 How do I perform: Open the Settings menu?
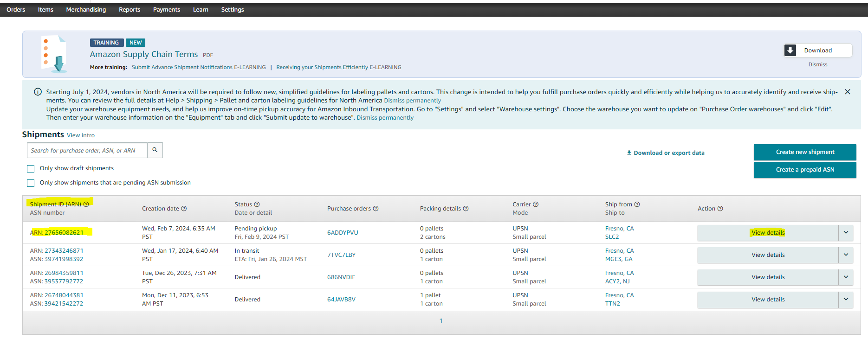[233, 10]
